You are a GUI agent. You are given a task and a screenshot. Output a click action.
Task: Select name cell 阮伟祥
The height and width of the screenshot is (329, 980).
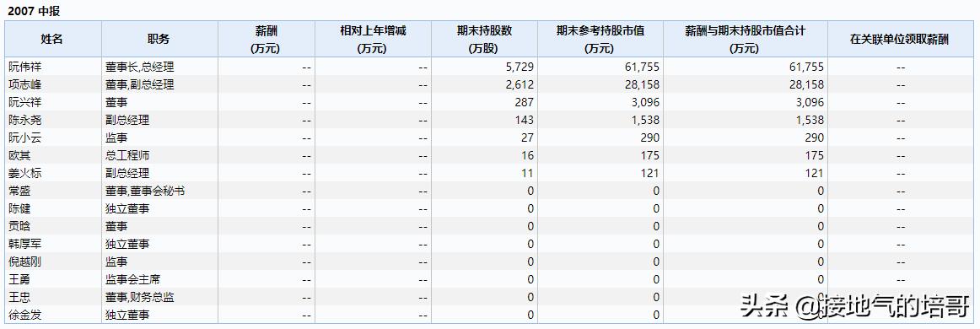tap(24, 67)
